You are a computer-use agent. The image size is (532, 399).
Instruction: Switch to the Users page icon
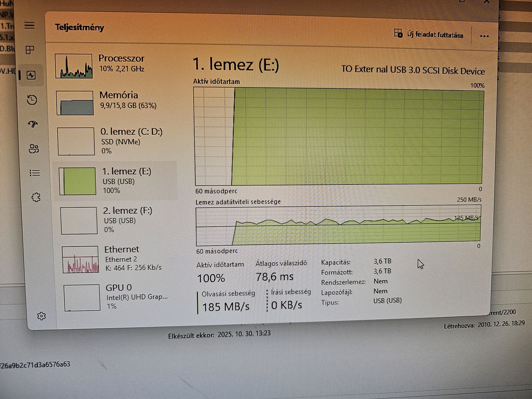(34, 149)
